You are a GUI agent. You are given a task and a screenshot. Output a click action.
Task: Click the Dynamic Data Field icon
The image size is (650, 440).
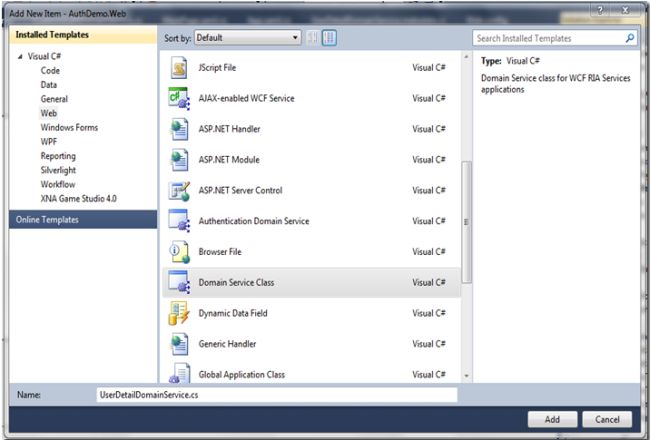pos(179,313)
